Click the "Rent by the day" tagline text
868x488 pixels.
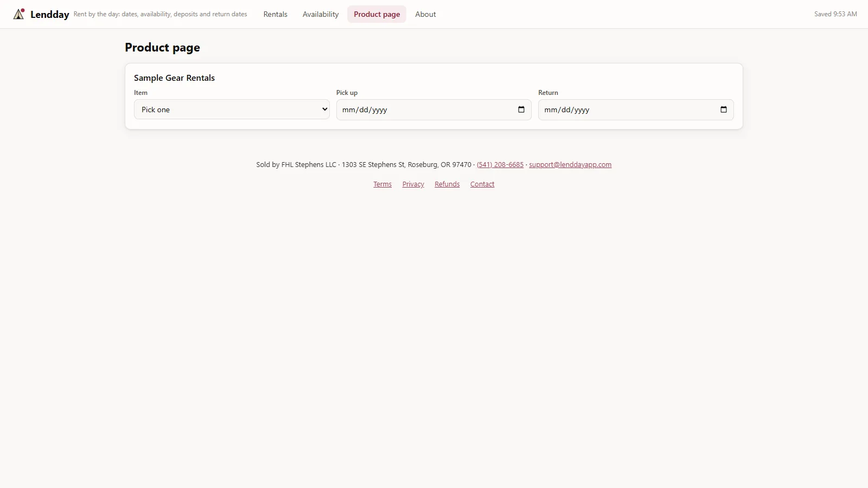click(x=161, y=14)
